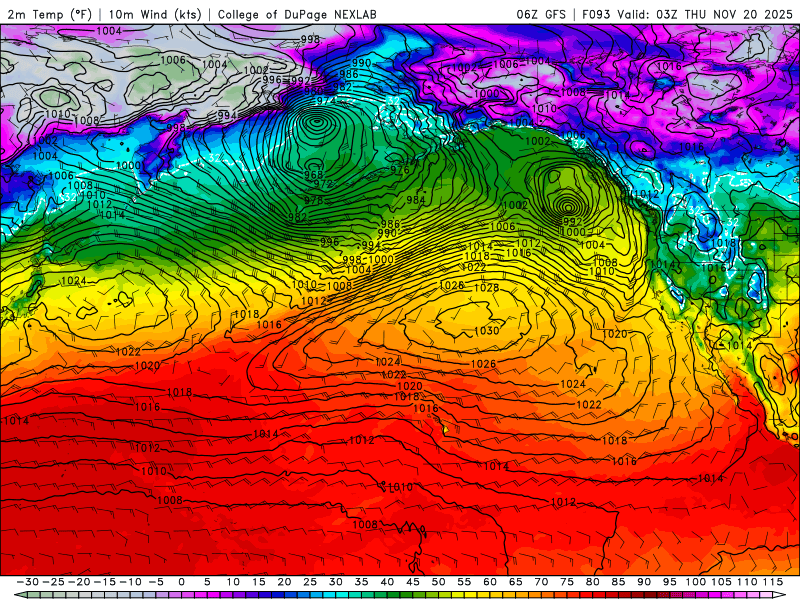Click the 55 value on the temperature legend
The width and height of the screenshot is (800, 600).
pyautogui.click(x=464, y=582)
